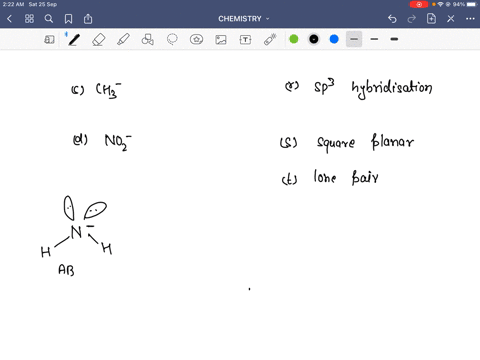
Task: Open search in the notebook
Action: click(x=49, y=19)
